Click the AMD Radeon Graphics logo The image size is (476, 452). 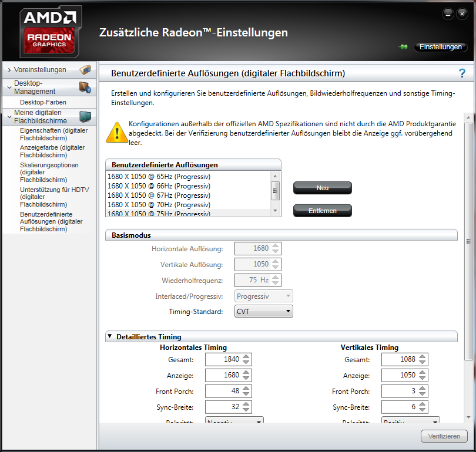click(50, 32)
